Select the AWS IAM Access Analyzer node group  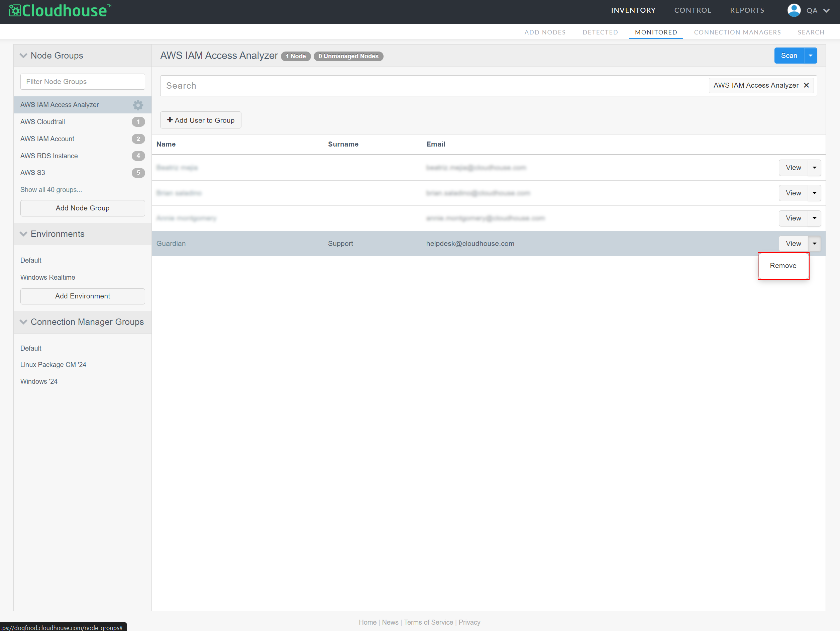pyautogui.click(x=82, y=105)
